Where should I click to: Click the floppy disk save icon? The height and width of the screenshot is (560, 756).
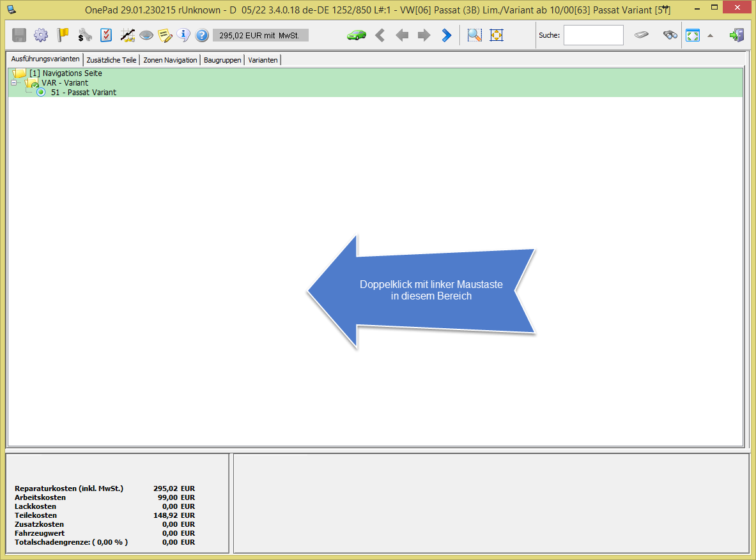pyautogui.click(x=19, y=35)
